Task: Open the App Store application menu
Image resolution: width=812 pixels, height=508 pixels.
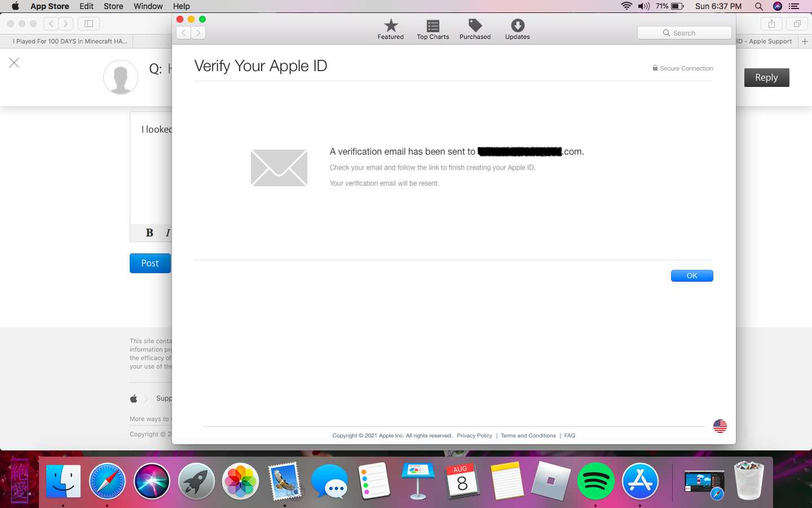Action: tap(50, 6)
